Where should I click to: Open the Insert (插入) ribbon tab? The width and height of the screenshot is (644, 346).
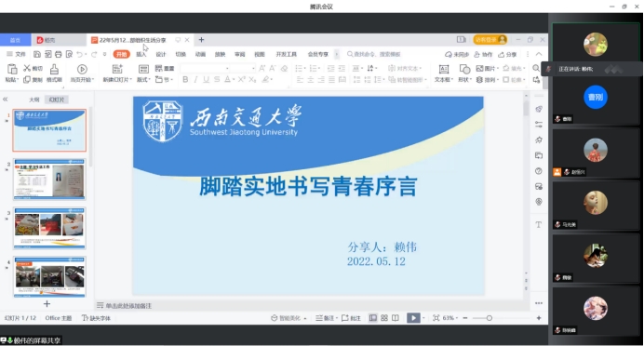click(x=141, y=54)
